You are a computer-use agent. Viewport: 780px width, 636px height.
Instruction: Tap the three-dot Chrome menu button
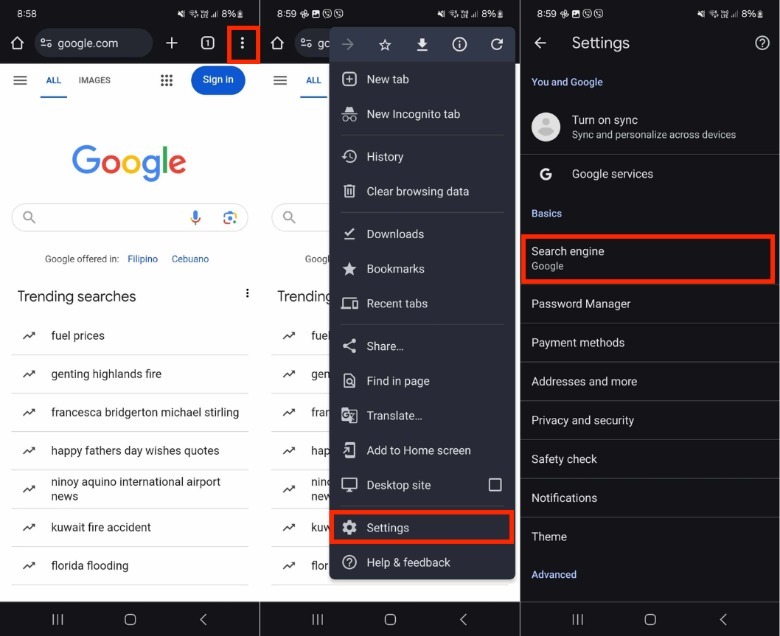[241, 43]
